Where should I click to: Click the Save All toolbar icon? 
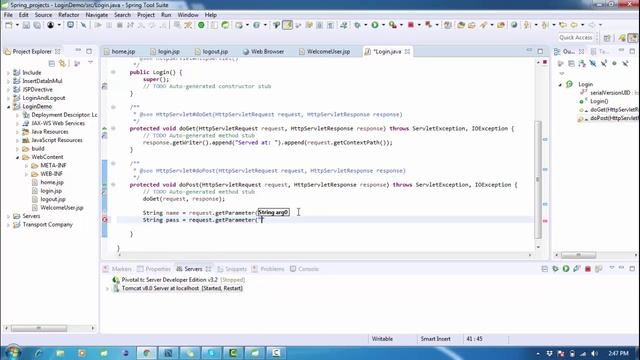(x=37, y=25)
